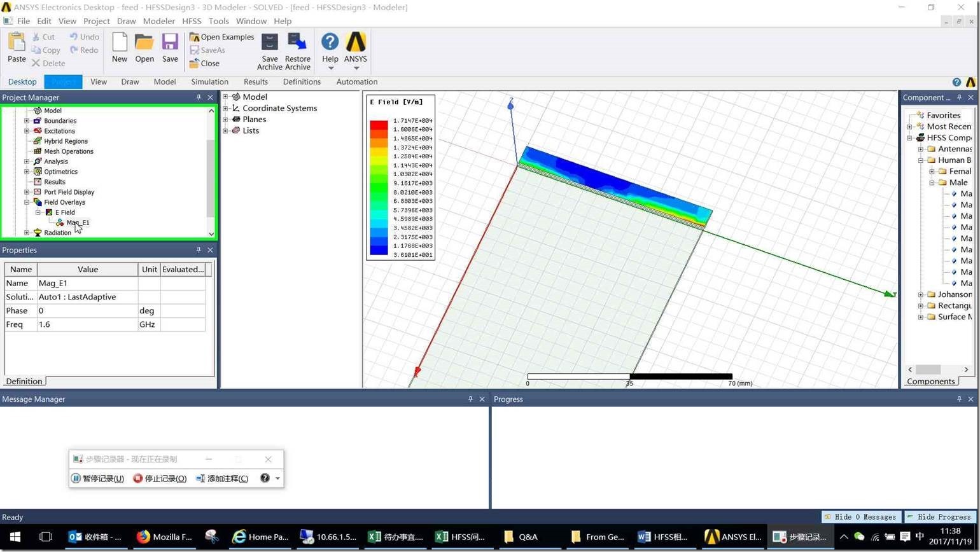Click the Save disk icon

point(170,43)
